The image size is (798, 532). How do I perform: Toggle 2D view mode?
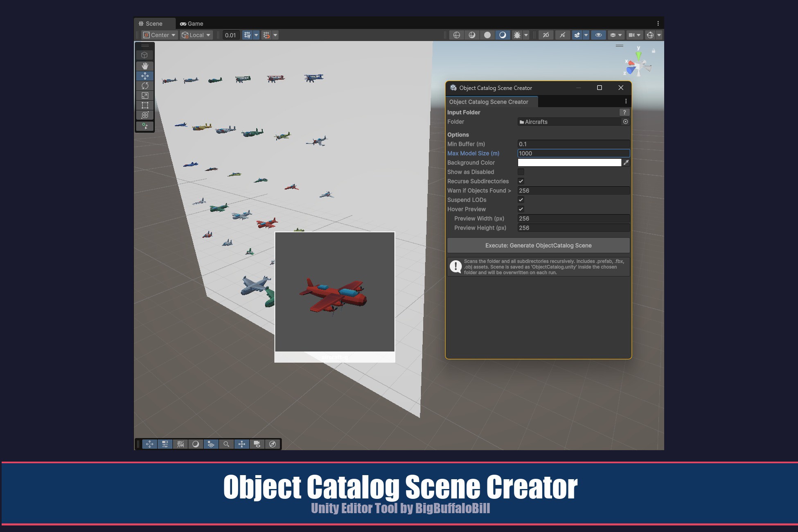546,35
